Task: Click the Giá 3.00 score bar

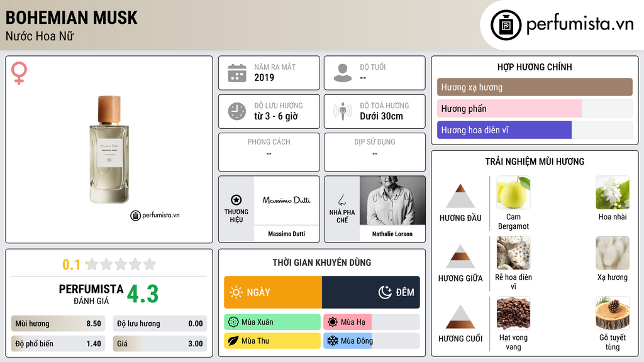Action: (160, 344)
